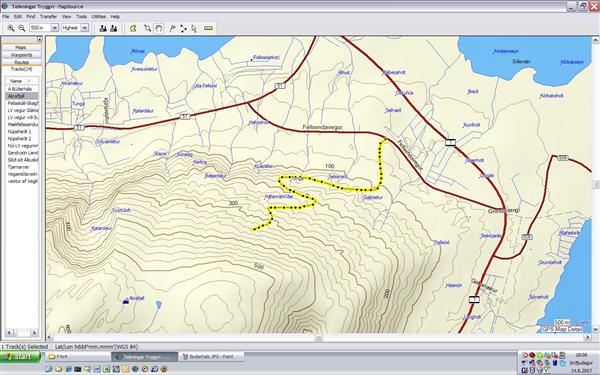Select the Waypoint flag tool

[173, 28]
